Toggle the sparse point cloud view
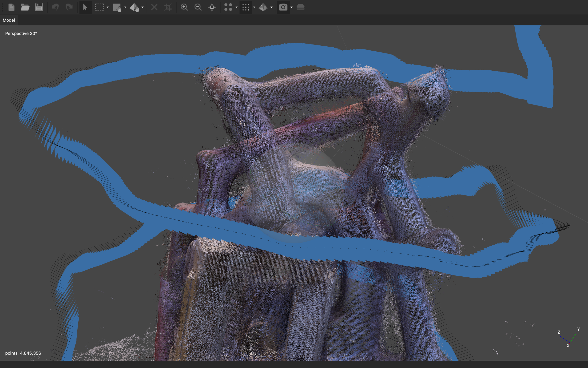The width and height of the screenshot is (588, 368). [228, 7]
